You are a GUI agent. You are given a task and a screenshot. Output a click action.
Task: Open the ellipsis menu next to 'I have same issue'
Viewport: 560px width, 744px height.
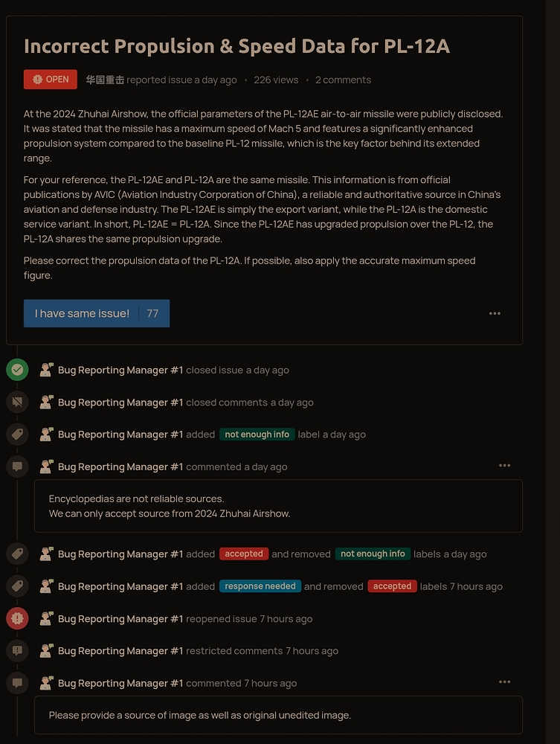pyautogui.click(x=495, y=313)
